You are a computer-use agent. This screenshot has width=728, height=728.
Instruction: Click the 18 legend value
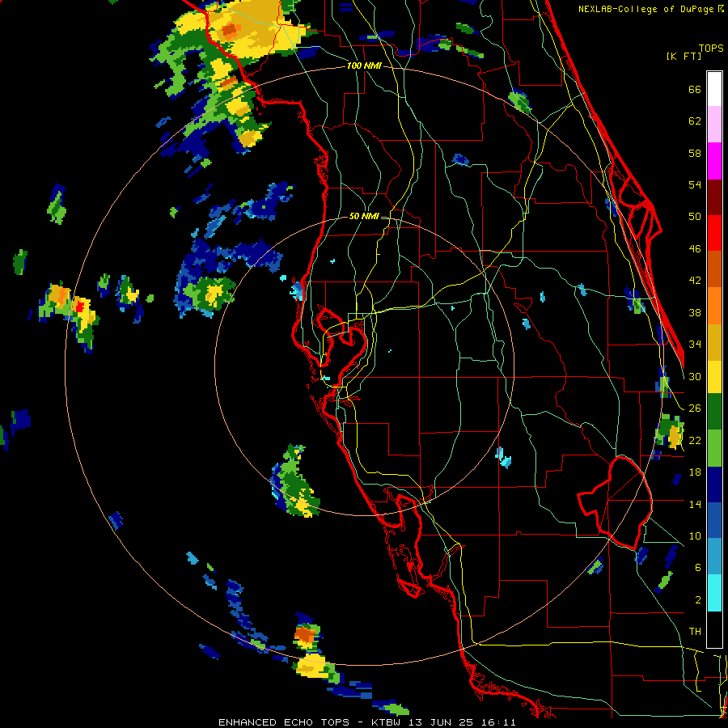(x=695, y=472)
